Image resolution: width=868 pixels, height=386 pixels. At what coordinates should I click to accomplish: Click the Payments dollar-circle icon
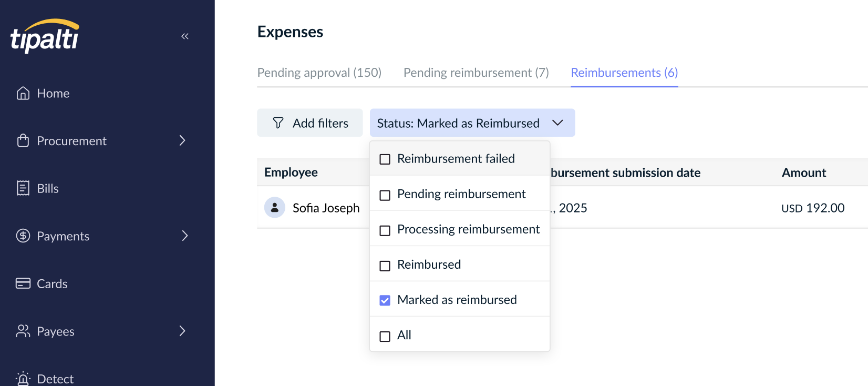(23, 236)
